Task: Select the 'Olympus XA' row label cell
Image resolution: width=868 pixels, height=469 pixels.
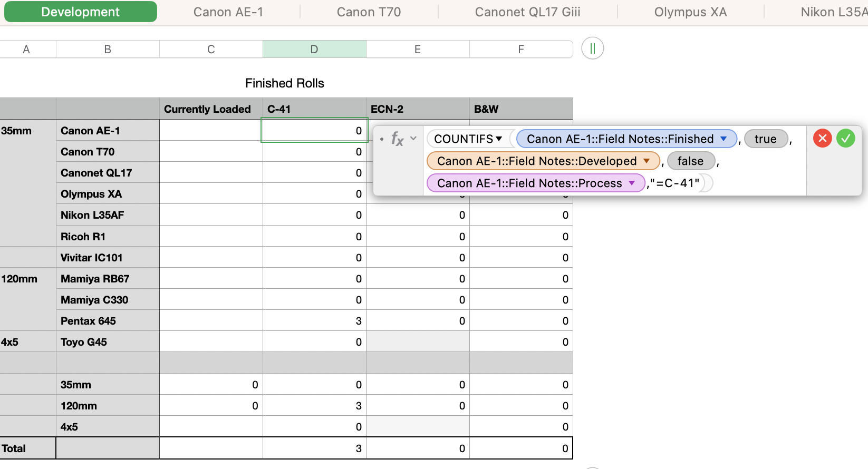Action: [x=108, y=193]
